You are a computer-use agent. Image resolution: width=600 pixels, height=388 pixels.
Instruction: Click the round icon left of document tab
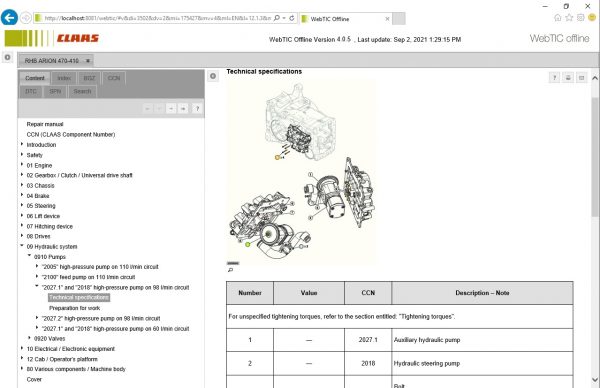tap(7, 57)
